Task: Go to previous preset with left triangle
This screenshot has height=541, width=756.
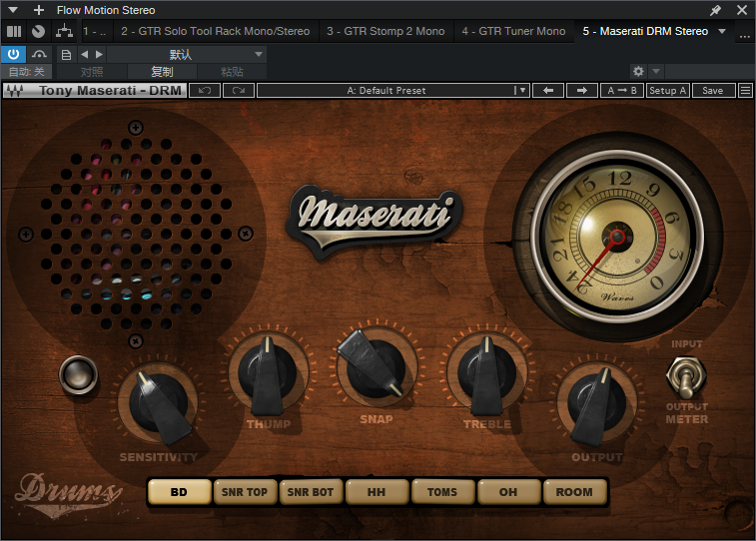Action: [x=84, y=55]
